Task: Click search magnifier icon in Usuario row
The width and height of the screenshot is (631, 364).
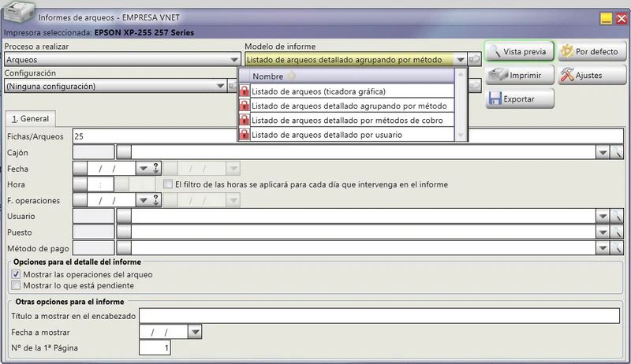Action: tap(617, 216)
